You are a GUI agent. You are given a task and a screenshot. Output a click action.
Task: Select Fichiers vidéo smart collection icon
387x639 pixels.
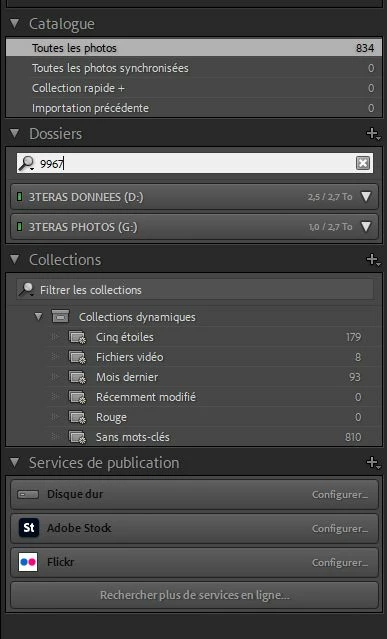[x=77, y=357]
